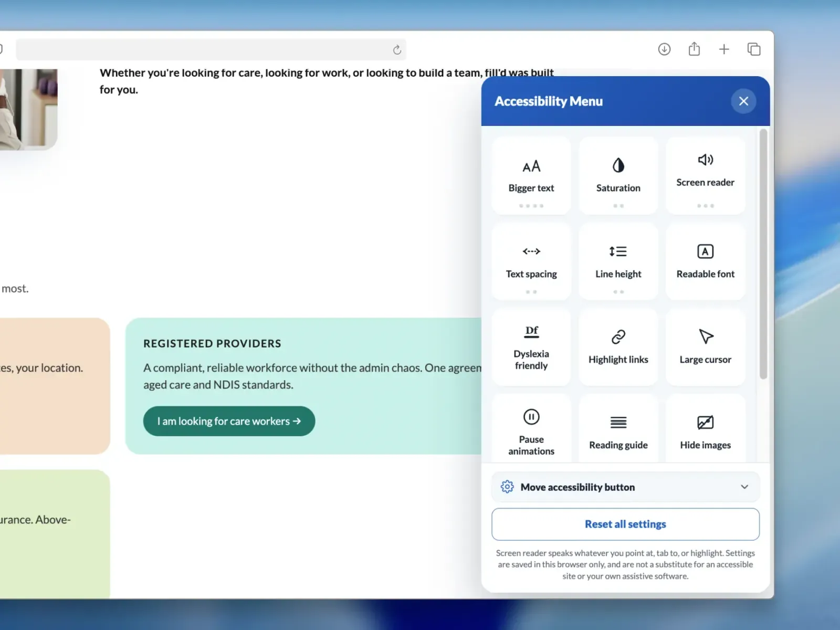Turn on the Screen reader tile
840x630 pixels.
706,176
